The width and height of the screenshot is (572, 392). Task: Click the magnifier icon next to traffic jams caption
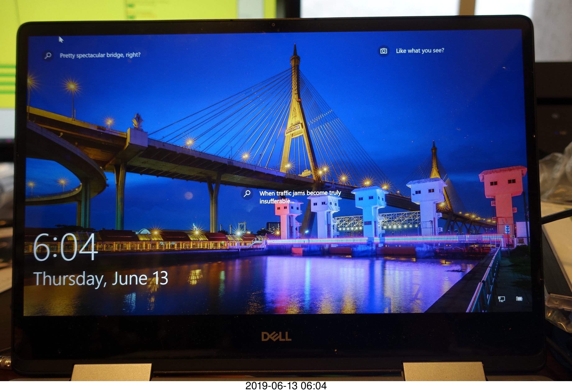247,193
